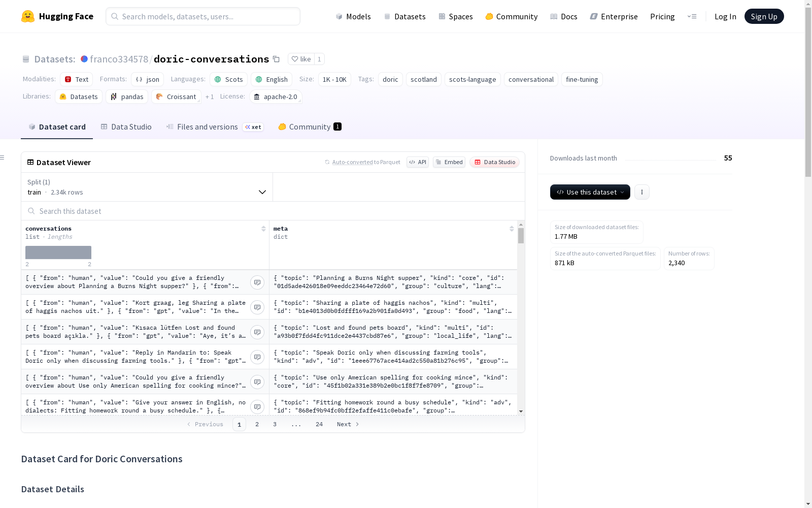Jump to page 24 of the dataset

pyautogui.click(x=319, y=424)
